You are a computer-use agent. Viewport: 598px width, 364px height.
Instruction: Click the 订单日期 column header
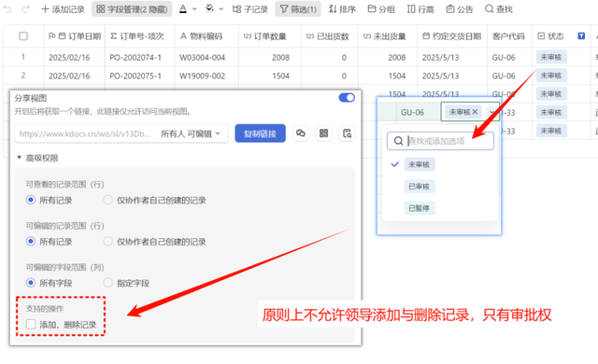tap(75, 36)
